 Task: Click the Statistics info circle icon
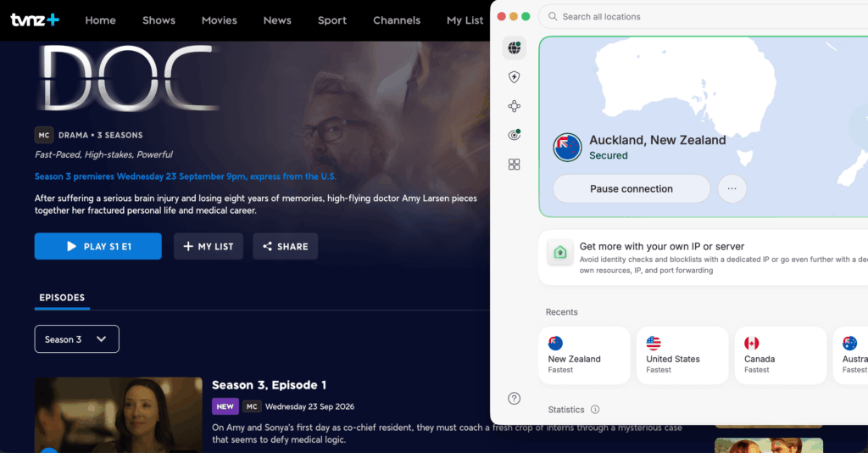point(595,409)
